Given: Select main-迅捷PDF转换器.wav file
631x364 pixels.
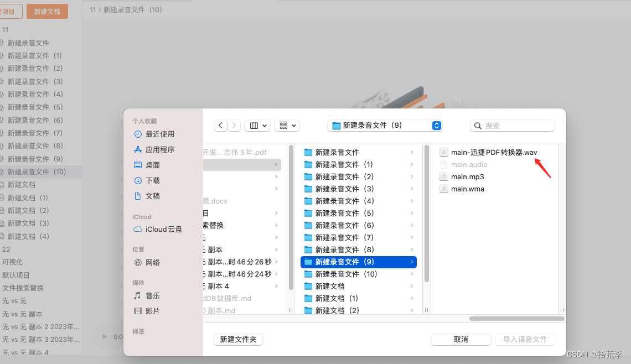Looking at the screenshot, I should pyautogui.click(x=494, y=152).
